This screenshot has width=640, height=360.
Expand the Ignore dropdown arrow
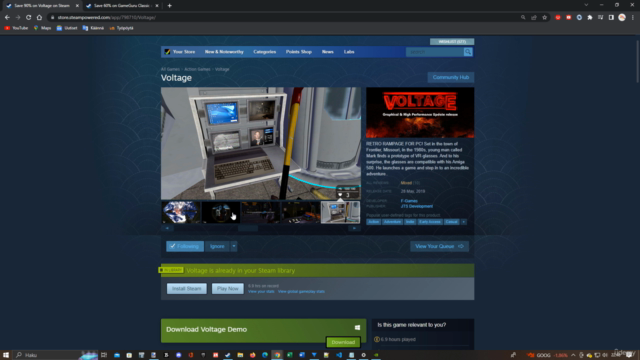tap(234, 246)
